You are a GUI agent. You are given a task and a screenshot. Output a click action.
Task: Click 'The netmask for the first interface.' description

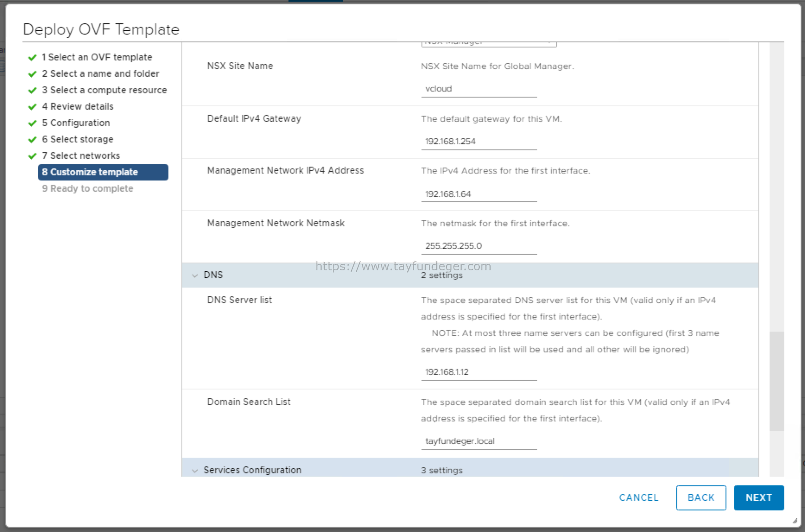(x=495, y=224)
